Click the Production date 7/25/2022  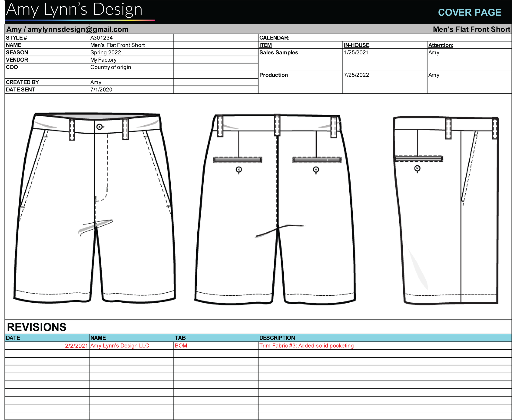pyautogui.click(x=356, y=75)
